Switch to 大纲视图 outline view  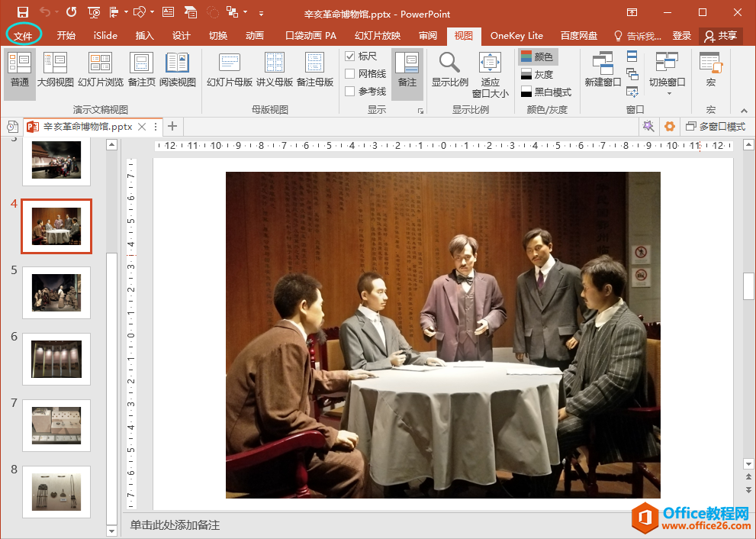coord(56,70)
